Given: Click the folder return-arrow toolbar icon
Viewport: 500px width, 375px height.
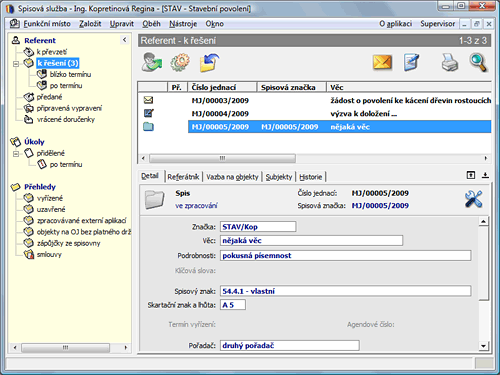Looking at the screenshot, I should coord(209,62).
